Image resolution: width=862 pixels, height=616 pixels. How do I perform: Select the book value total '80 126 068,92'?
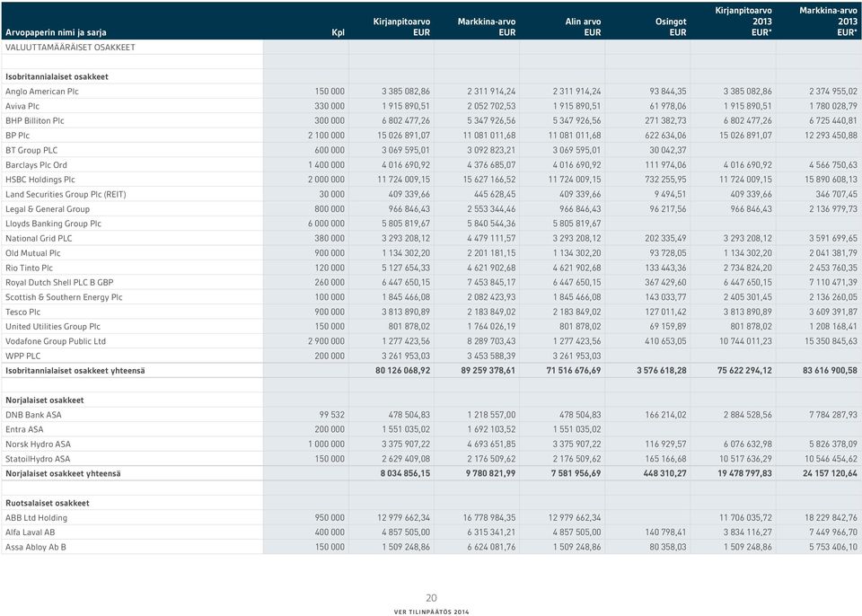coord(403,371)
